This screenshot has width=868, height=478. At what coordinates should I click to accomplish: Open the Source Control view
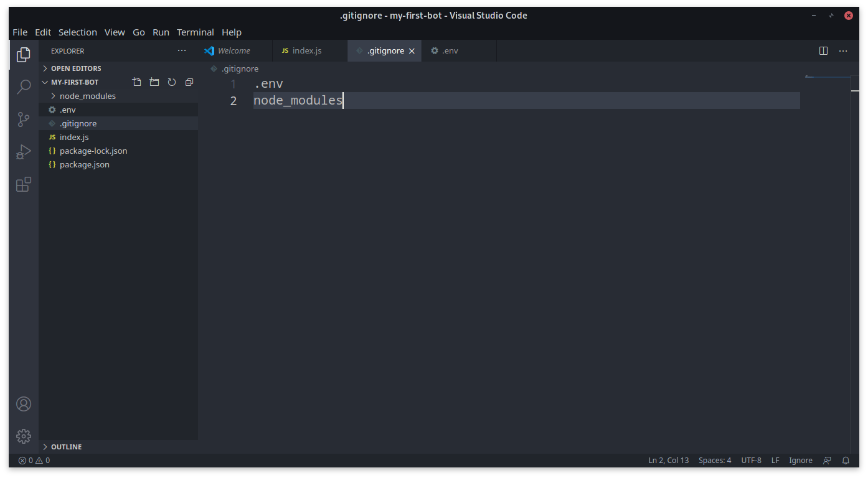click(x=24, y=119)
